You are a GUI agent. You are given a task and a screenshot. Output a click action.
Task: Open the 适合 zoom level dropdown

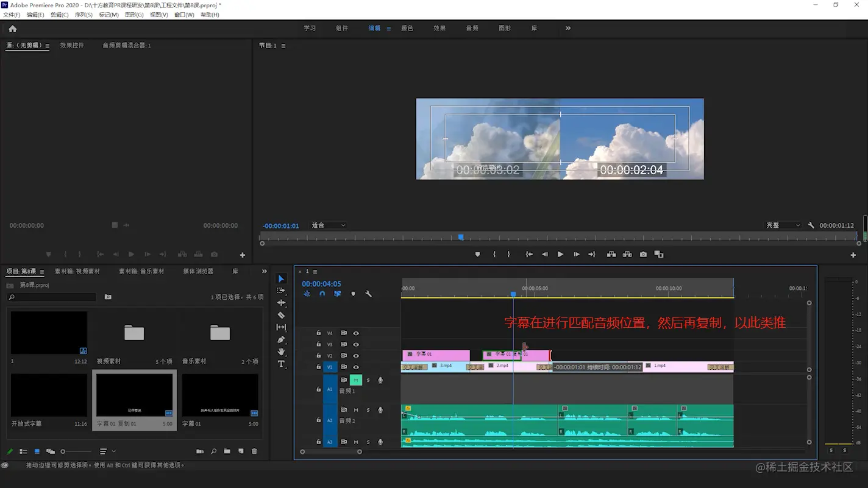click(x=329, y=225)
